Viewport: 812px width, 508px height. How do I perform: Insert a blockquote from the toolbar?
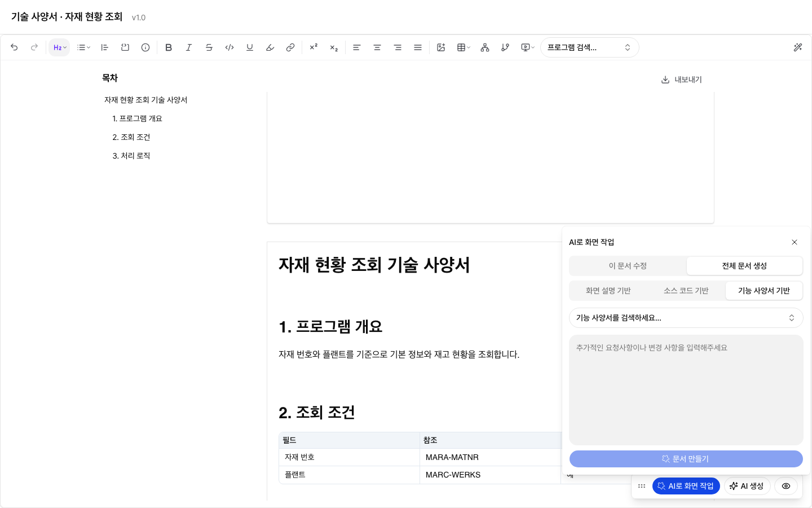(105, 47)
